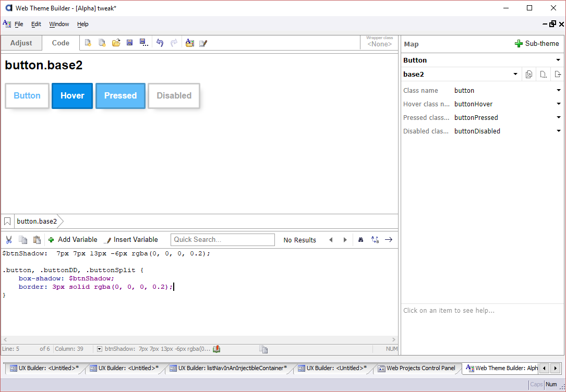566x392 pixels.
Task: Click the second new-document toolbar icon
Action: (x=102, y=43)
